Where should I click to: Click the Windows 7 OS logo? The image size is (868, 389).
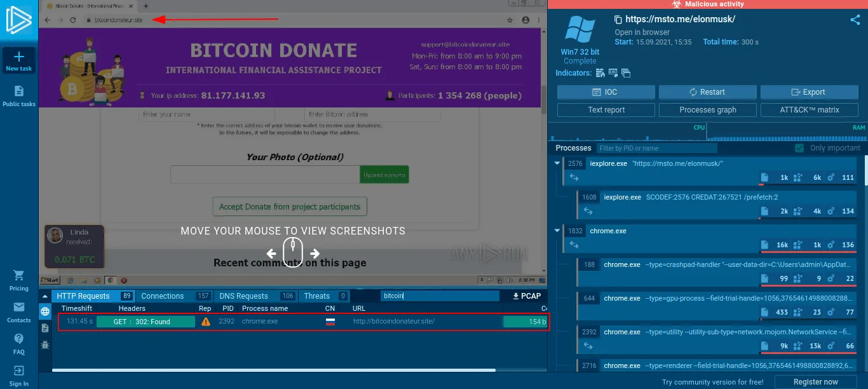click(x=580, y=31)
